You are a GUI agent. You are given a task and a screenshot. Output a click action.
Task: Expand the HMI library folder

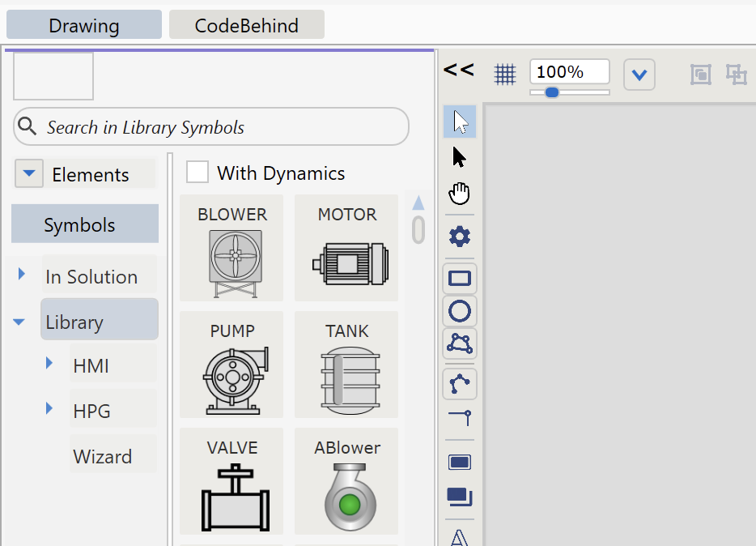[50, 364]
